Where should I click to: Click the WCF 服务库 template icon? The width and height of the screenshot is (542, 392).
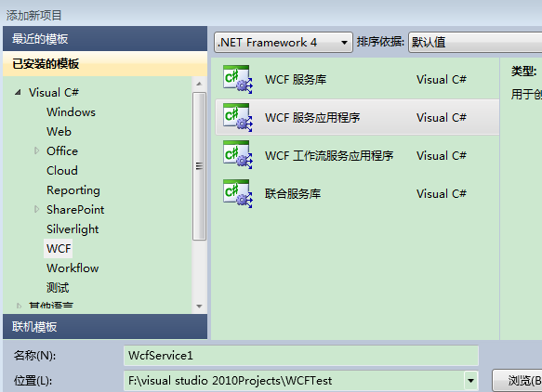click(238, 80)
